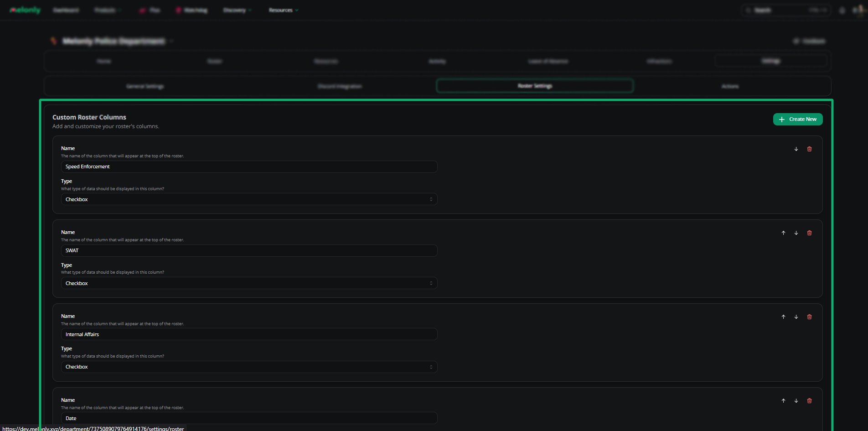Screen dimensions: 868x431
Task: Open the Discovery menu in top navigation
Action: coord(237,10)
